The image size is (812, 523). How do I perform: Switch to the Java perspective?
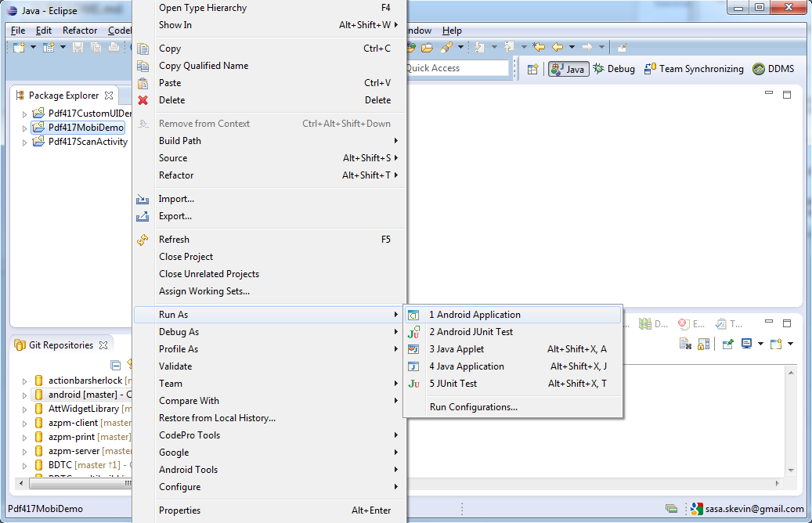click(568, 69)
